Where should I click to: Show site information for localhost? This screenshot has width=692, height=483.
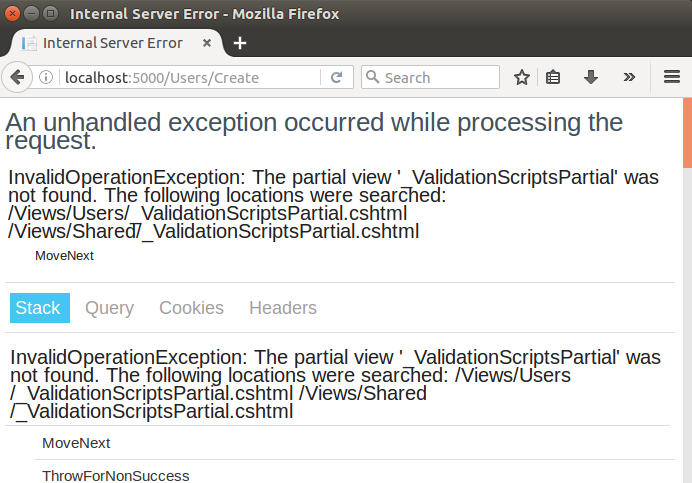[x=47, y=77]
